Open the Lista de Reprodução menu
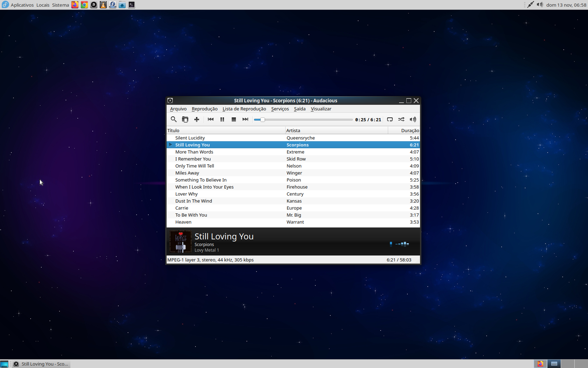 point(244,109)
